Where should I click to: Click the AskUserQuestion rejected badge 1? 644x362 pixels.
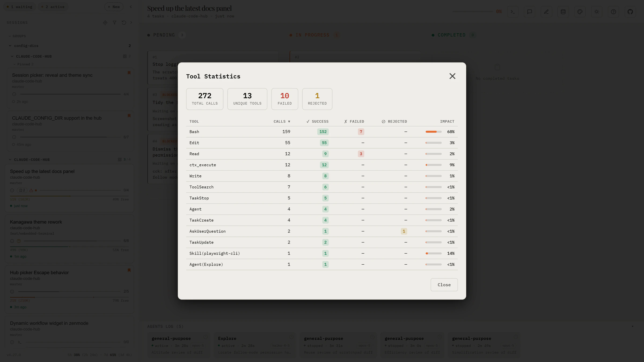click(x=404, y=231)
